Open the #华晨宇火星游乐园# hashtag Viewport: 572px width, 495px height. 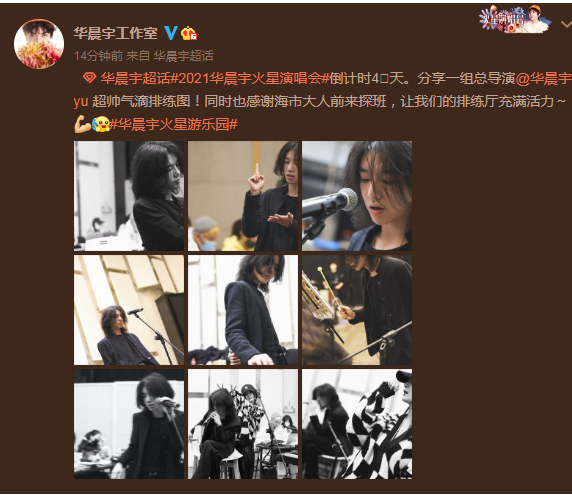174,124
